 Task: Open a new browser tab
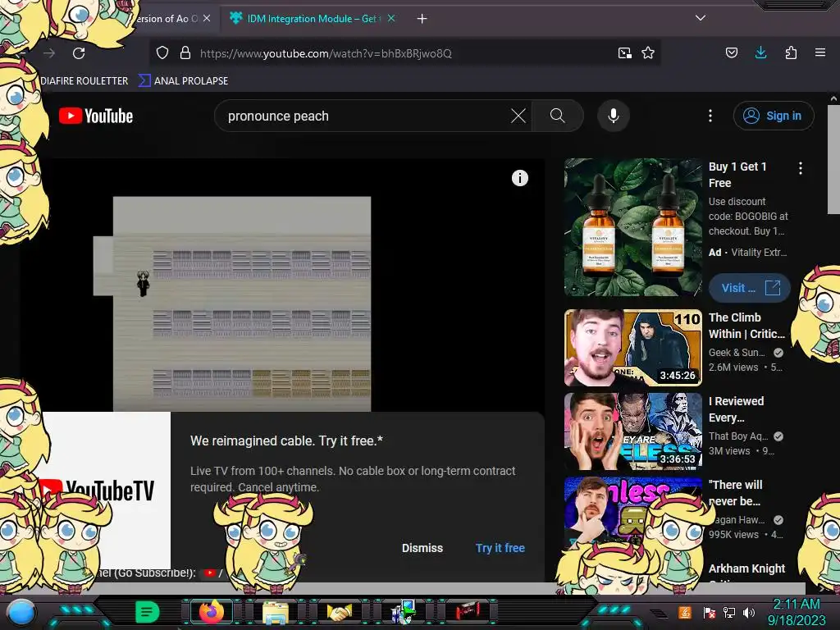coord(422,19)
